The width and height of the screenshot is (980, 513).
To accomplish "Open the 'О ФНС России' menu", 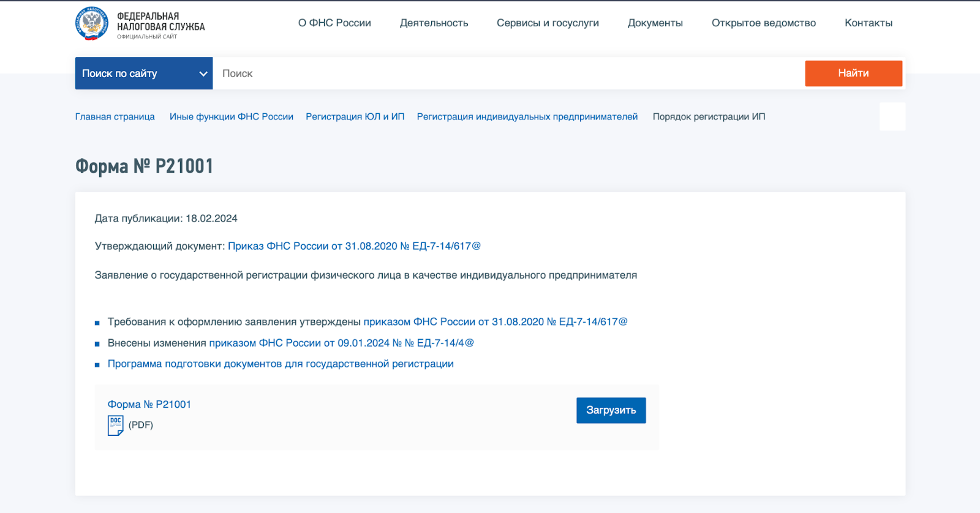I will point(334,23).
